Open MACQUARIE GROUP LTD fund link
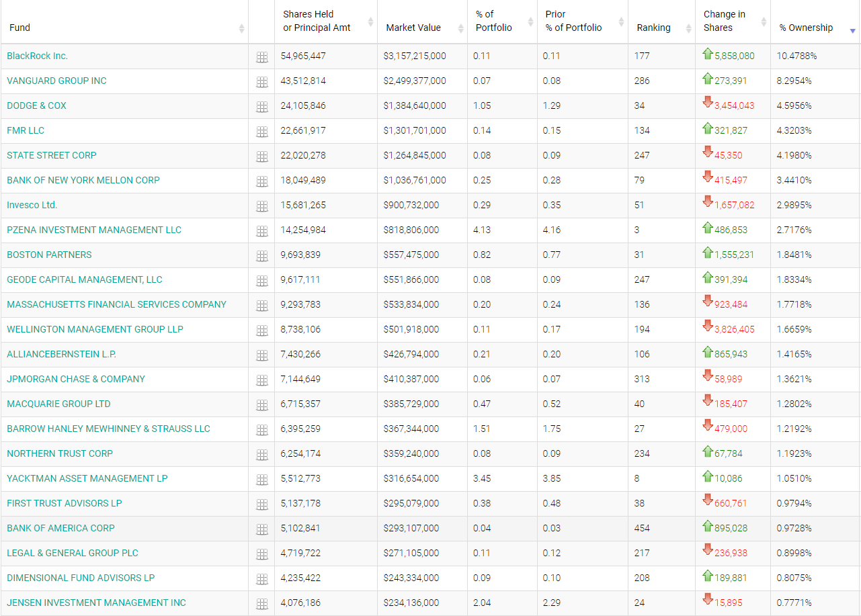 tap(58, 404)
